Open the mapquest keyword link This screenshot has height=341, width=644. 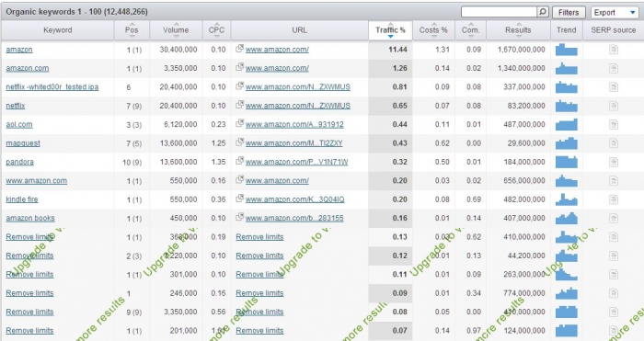pyautogui.click(x=23, y=143)
